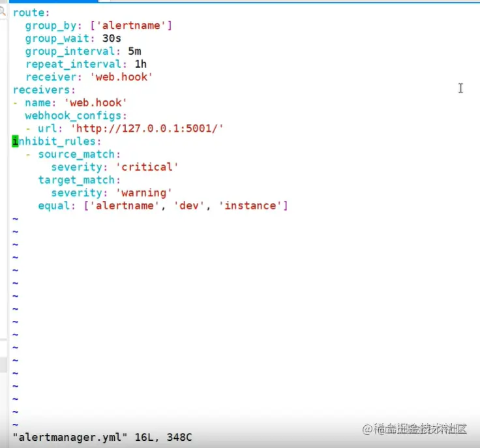The height and width of the screenshot is (448, 480).
Task: Click 'web.hook' value on receiver line
Action: [121, 77]
